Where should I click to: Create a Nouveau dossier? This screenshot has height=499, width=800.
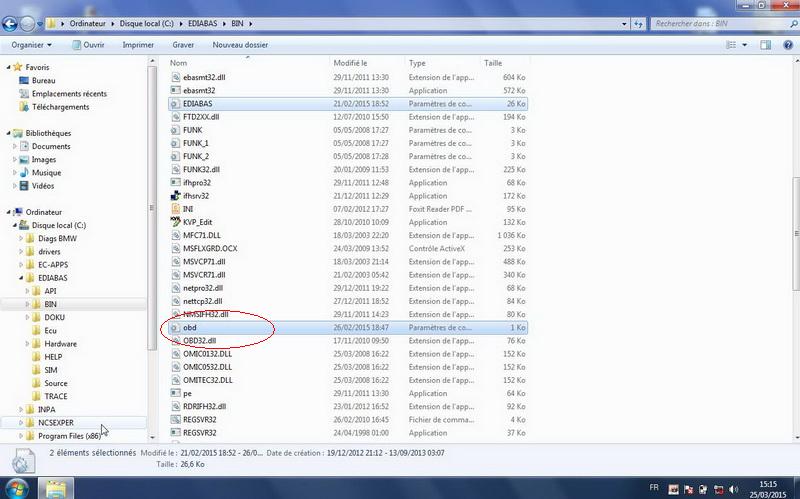(240, 45)
